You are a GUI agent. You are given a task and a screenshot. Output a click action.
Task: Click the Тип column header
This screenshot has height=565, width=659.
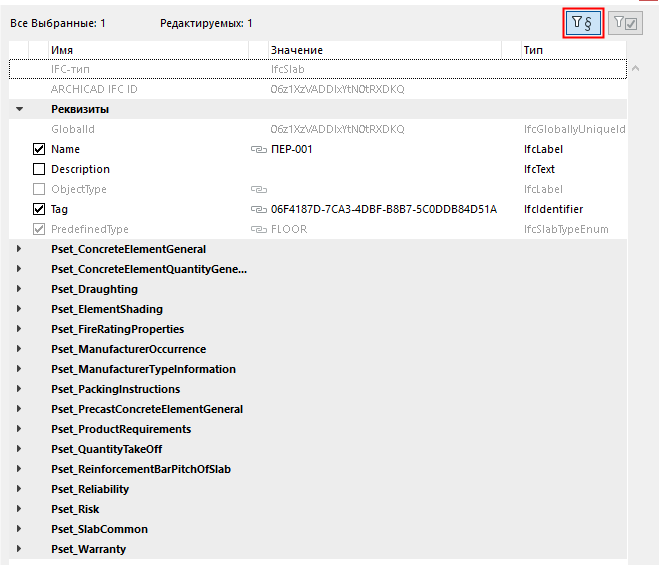click(574, 50)
